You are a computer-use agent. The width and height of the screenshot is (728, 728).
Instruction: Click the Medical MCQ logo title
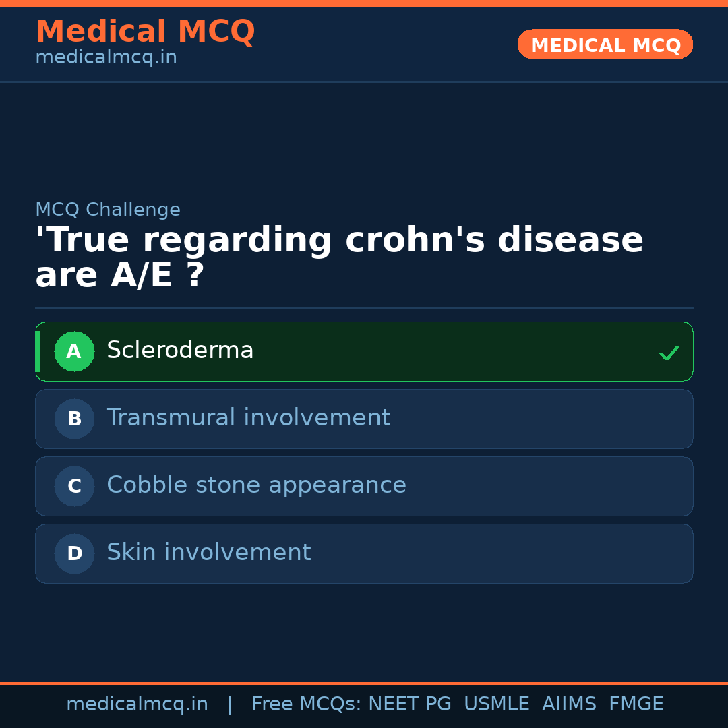[145, 32]
